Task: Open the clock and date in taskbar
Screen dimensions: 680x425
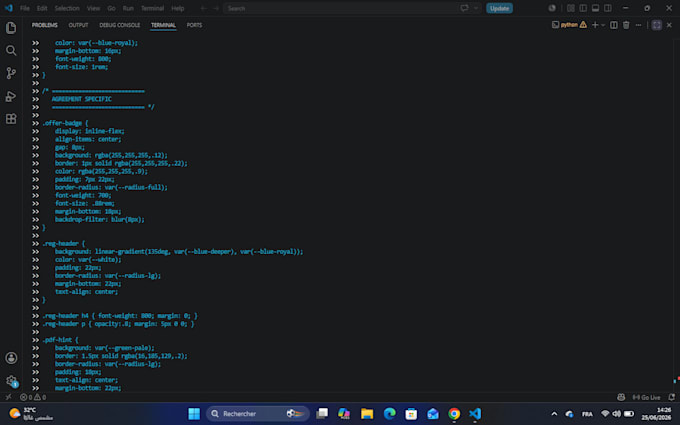Action: [657, 414]
